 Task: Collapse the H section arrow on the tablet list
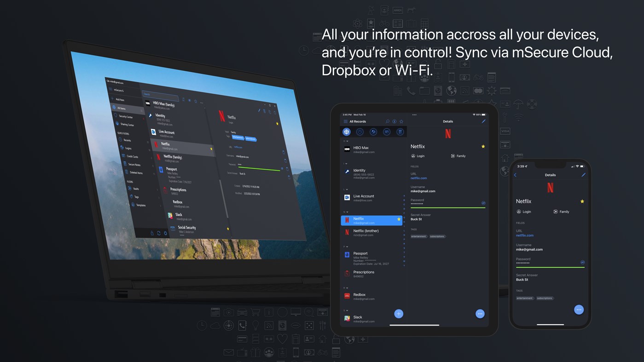pos(347,141)
